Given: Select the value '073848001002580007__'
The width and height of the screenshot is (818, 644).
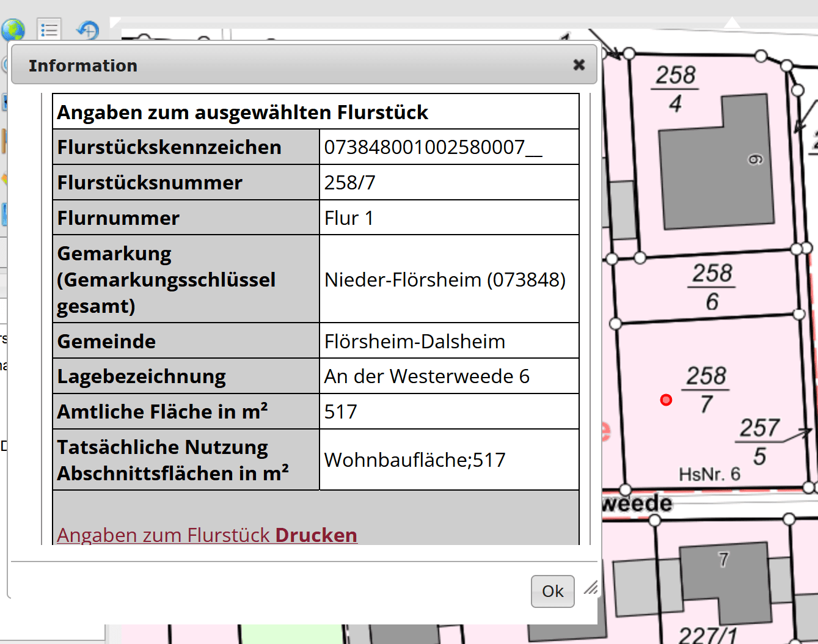Looking at the screenshot, I should (x=433, y=147).
